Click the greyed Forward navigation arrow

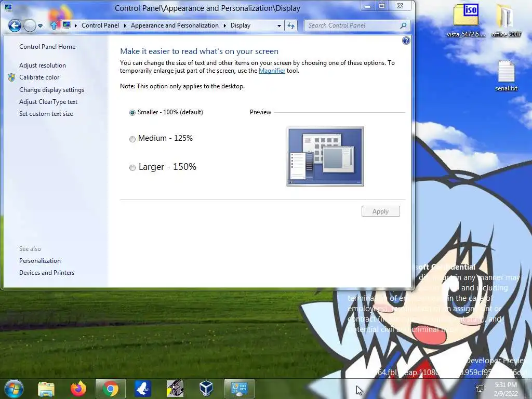tap(30, 25)
